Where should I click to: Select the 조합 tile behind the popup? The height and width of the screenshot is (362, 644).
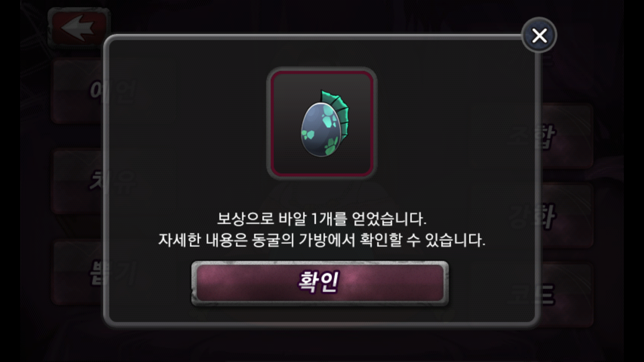click(565, 136)
